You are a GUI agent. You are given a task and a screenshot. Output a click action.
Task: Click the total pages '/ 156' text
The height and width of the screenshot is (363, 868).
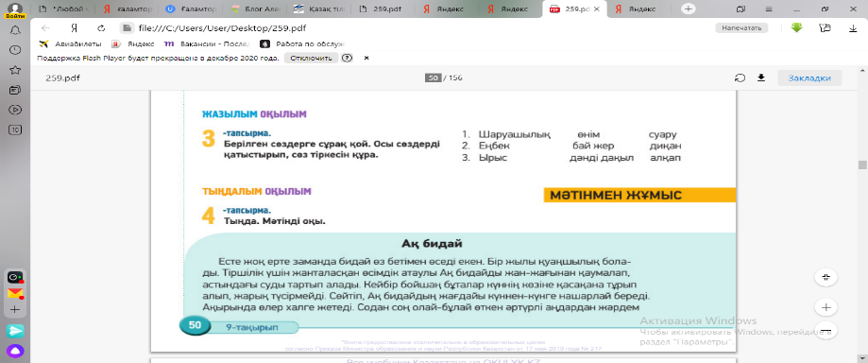(452, 78)
